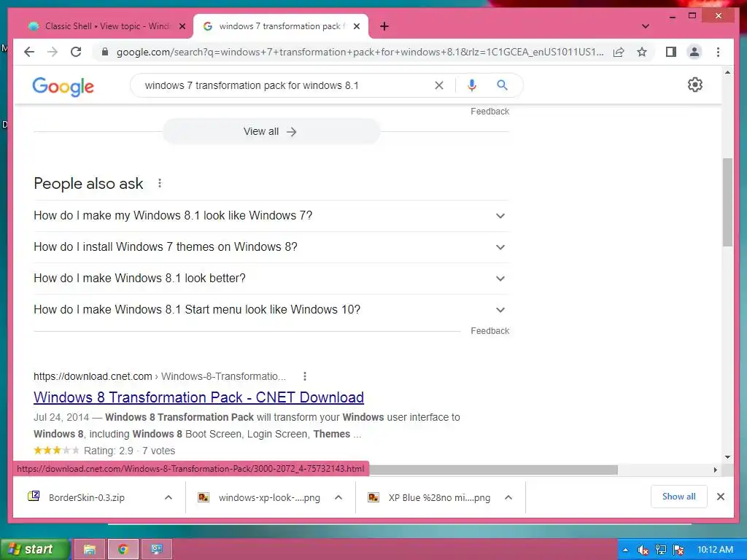Click the 10:12 AM clock
The image size is (747, 560).
coord(715,550)
